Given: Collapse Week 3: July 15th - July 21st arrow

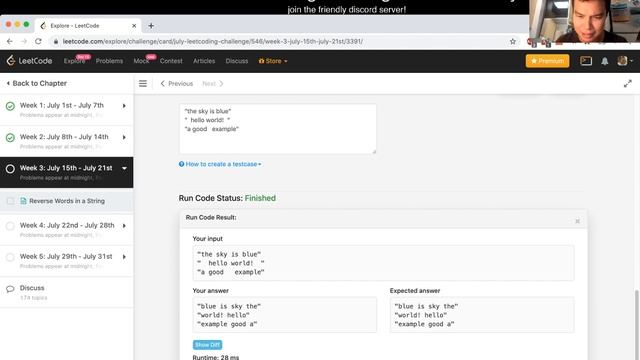Looking at the screenshot, I should coord(124,168).
